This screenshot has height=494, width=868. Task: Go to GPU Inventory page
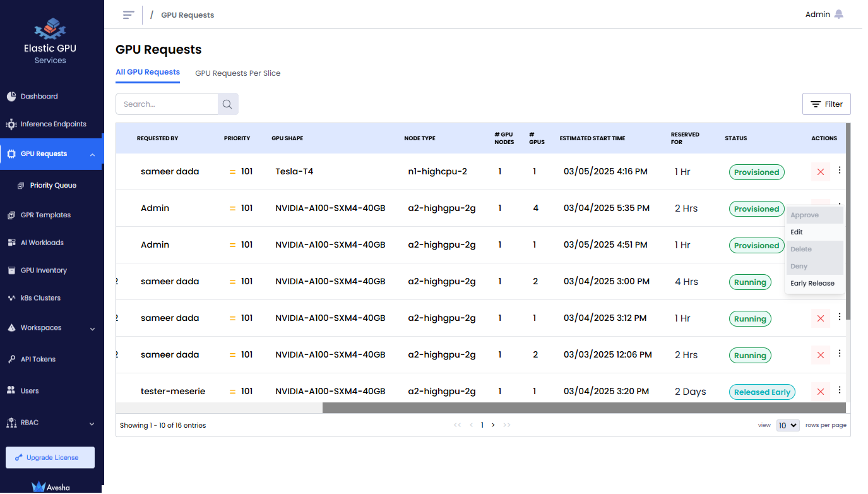44,270
